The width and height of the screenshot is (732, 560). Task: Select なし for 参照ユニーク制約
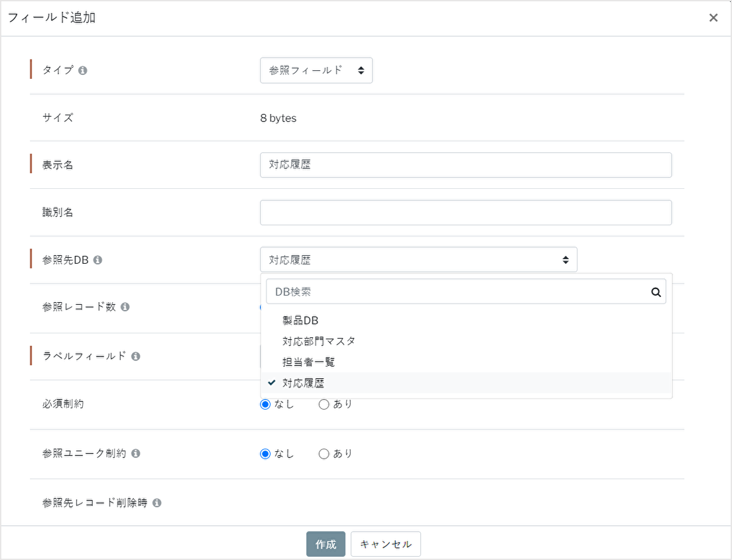[x=265, y=453]
